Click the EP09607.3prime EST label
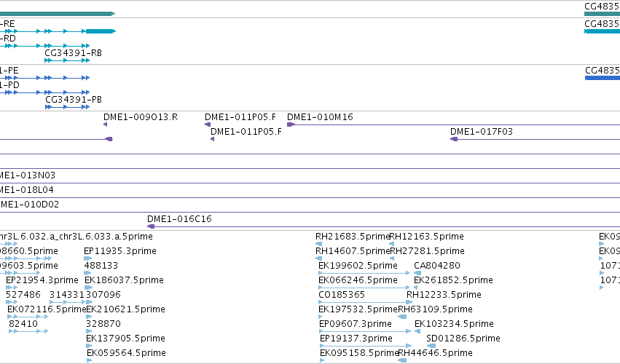The height and width of the screenshot is (364, 620). 355,324
